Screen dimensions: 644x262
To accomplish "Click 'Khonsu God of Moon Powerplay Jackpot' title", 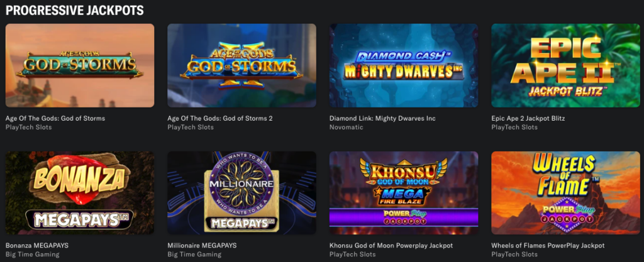I will tap(391, 246).
